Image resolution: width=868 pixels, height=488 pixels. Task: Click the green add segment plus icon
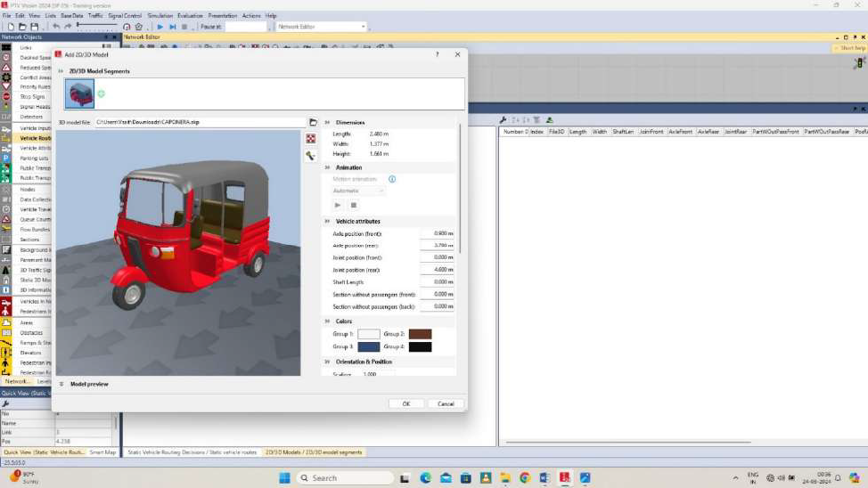point(101,94)
